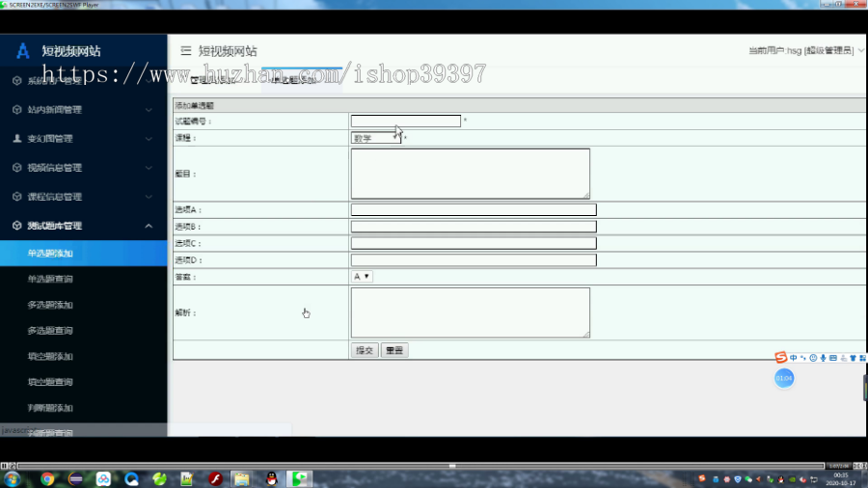Focus the 选项C input field
Viewport: 868px width, 488px height.
pos(474,243)
